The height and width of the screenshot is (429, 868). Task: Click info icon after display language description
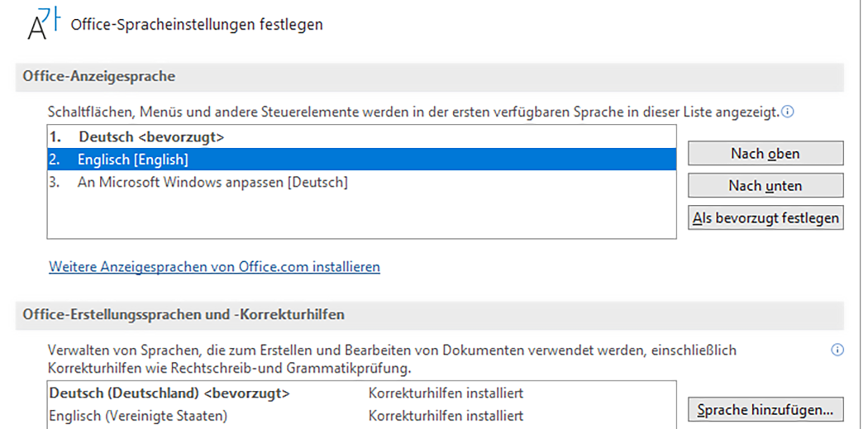click(x=788, y=111)
